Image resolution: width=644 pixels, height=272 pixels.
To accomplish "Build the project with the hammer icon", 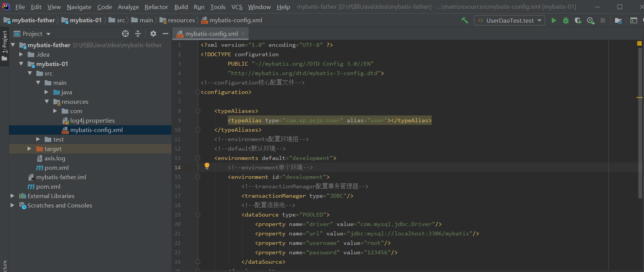I will tap(465, 20).
